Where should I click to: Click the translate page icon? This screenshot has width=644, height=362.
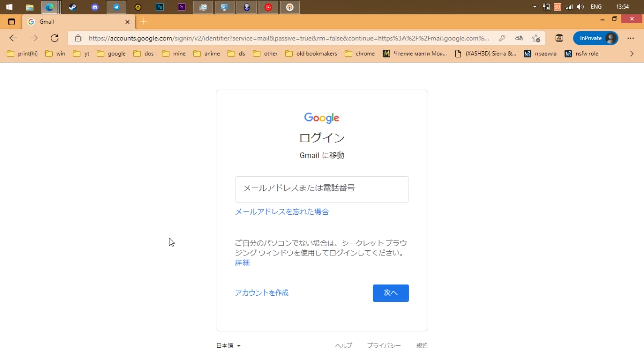(519, 38)
